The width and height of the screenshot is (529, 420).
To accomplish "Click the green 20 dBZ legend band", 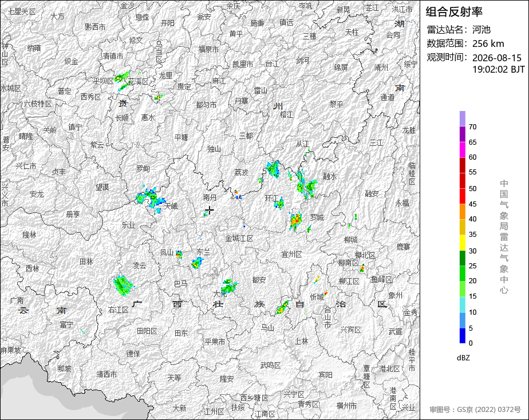I will click(x=462, y=274).
